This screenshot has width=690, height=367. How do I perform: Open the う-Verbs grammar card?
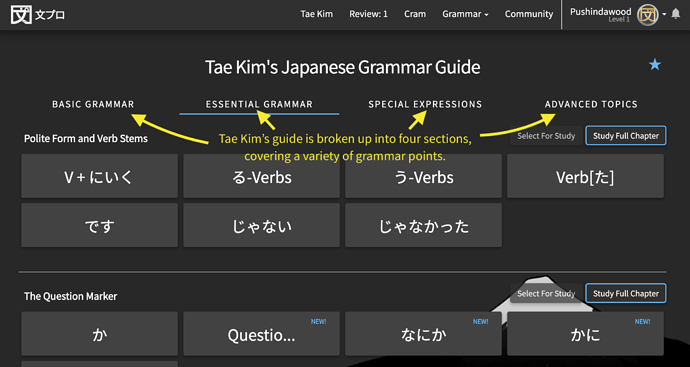(x=423, y=176)
